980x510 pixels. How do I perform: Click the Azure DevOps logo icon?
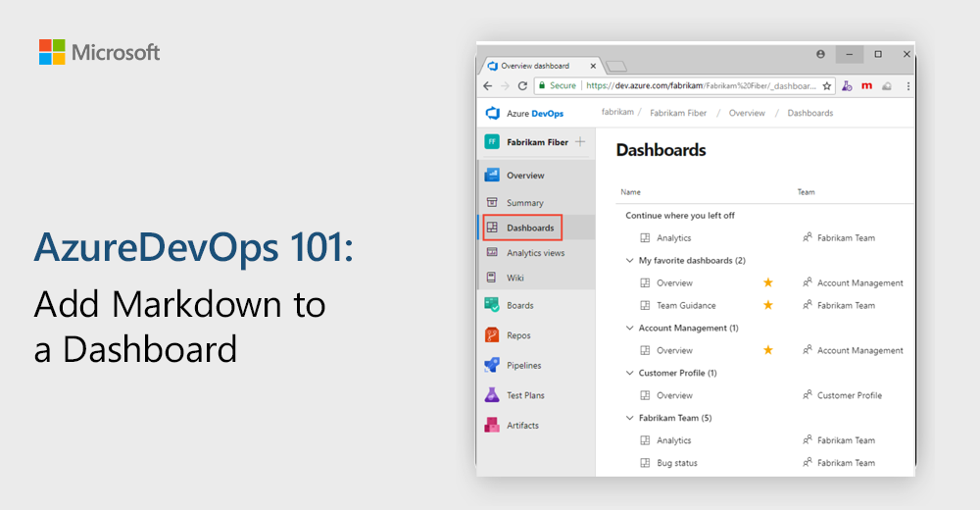(x=493, y=113)
